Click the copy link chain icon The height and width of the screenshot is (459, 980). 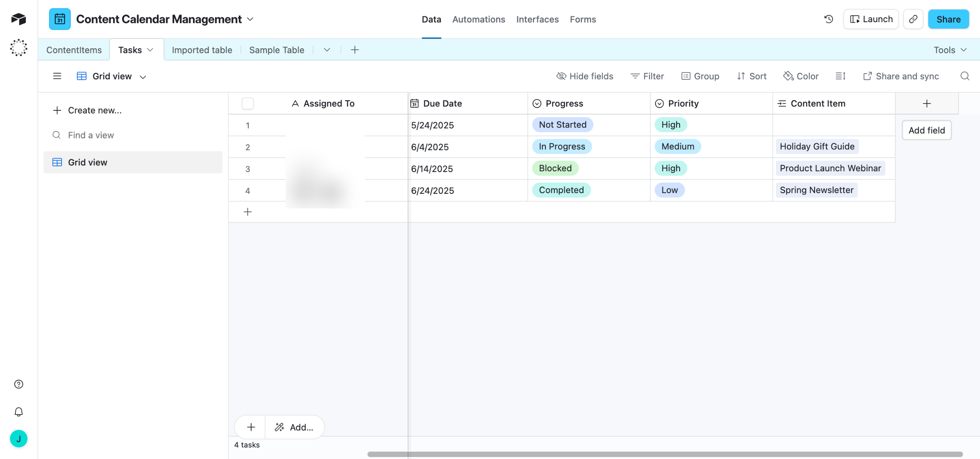point(913,19)
